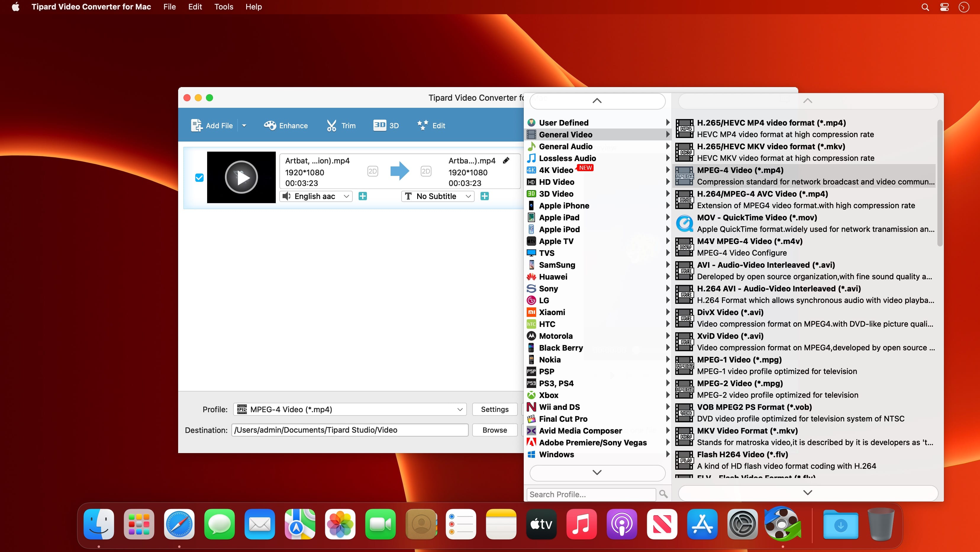Image resolution: width=980 pixels, height=552 pixels.
Task: Open System Preferences from the Dock
Action: coord(743,524)
